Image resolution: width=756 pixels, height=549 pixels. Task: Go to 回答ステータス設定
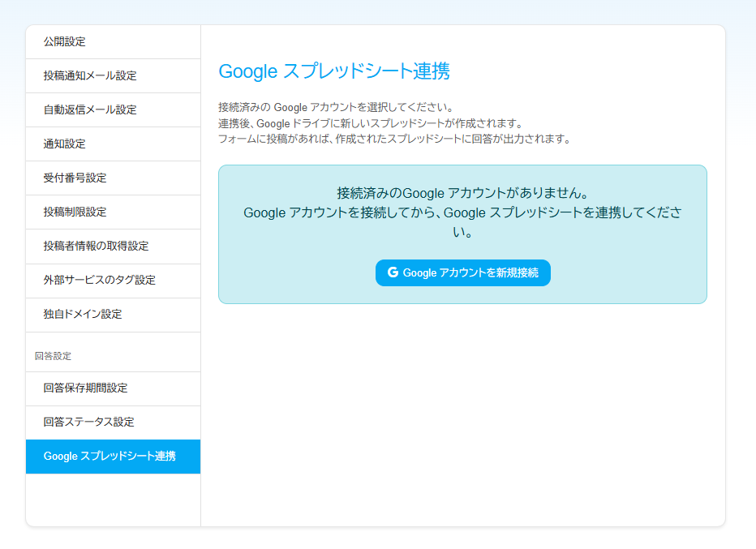coord(113,422)
